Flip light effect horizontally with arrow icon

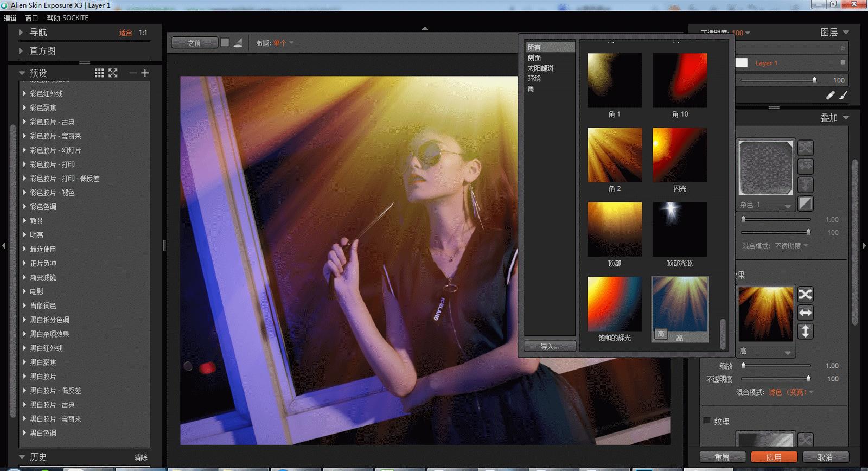[805, 313]
